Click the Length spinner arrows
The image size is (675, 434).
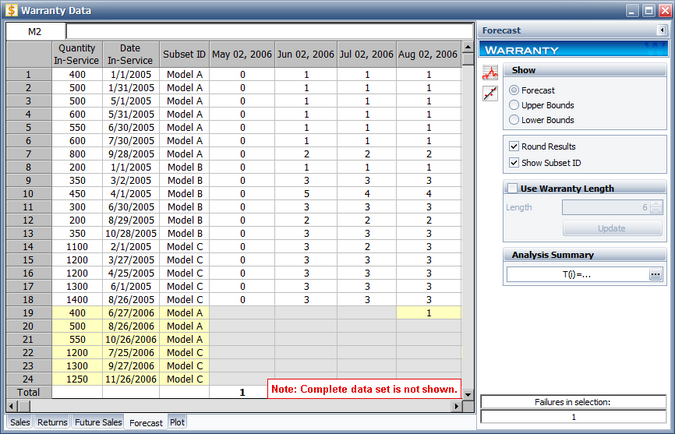tap(657, 208)
